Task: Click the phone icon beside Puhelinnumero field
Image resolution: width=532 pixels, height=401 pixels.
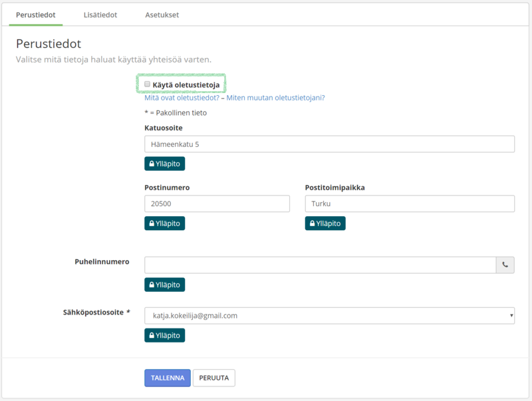Action: click(x=505, y=265)
